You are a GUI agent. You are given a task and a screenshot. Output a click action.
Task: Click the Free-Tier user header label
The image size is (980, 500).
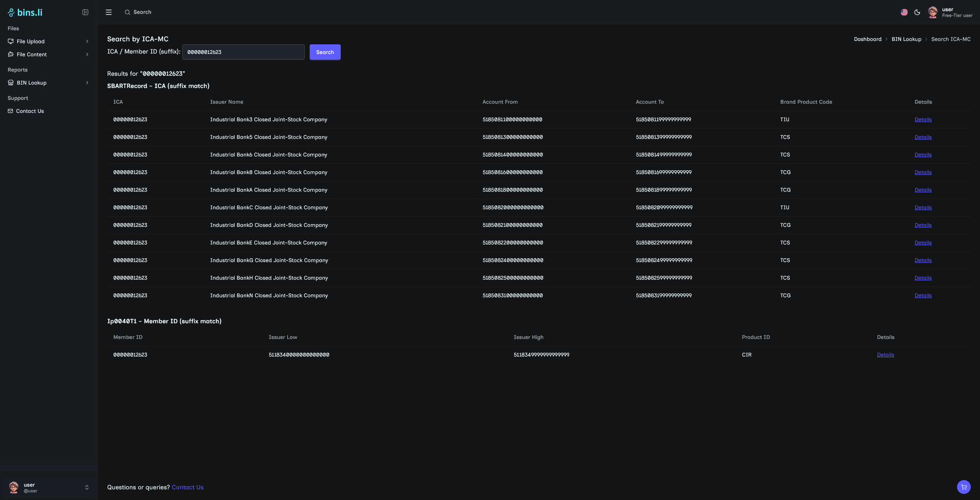point(957,16)
